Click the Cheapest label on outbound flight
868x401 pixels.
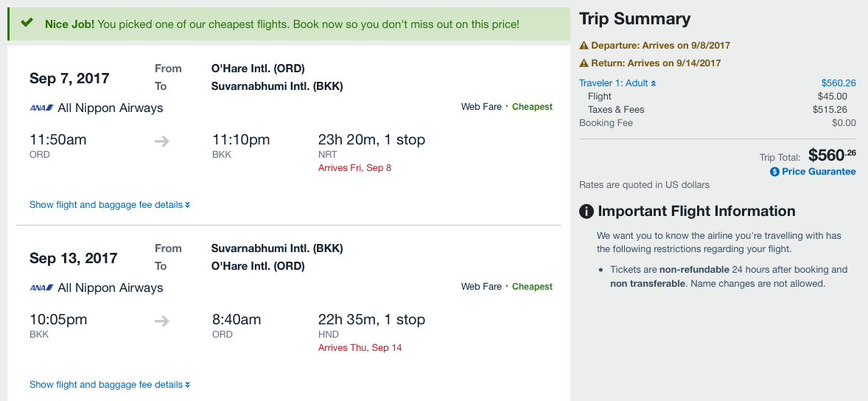532,107
